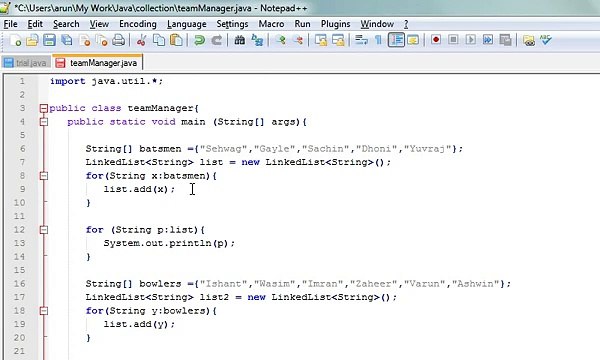Run macro multiple times icon

[x=488, y=40]
